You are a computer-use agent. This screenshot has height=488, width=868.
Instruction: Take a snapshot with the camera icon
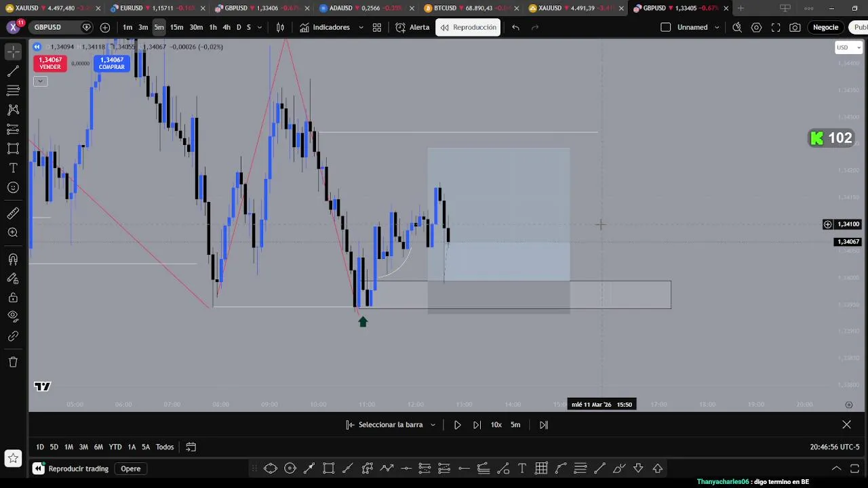pos(795,27)
